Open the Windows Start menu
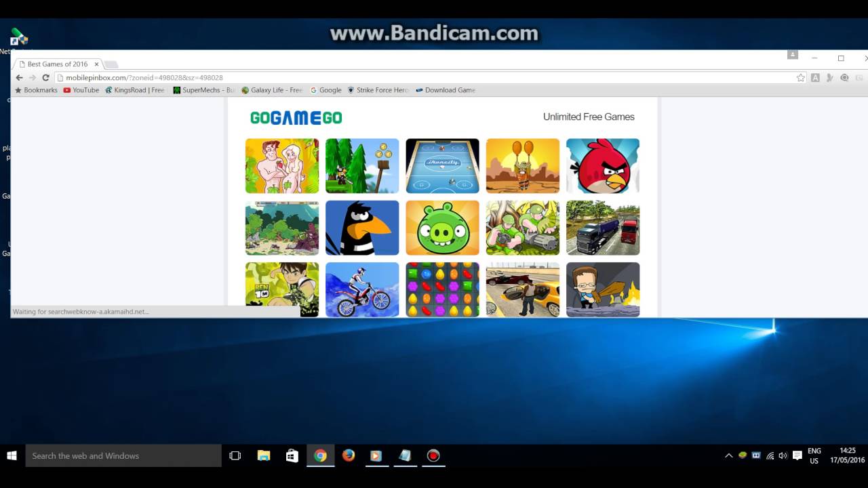 click(12, 455)
